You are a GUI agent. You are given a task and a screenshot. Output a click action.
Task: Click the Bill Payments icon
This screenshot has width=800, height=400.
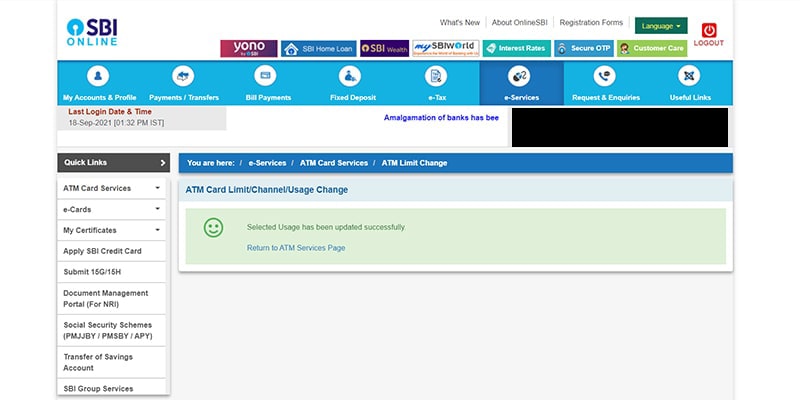click(x=265, y=76)
